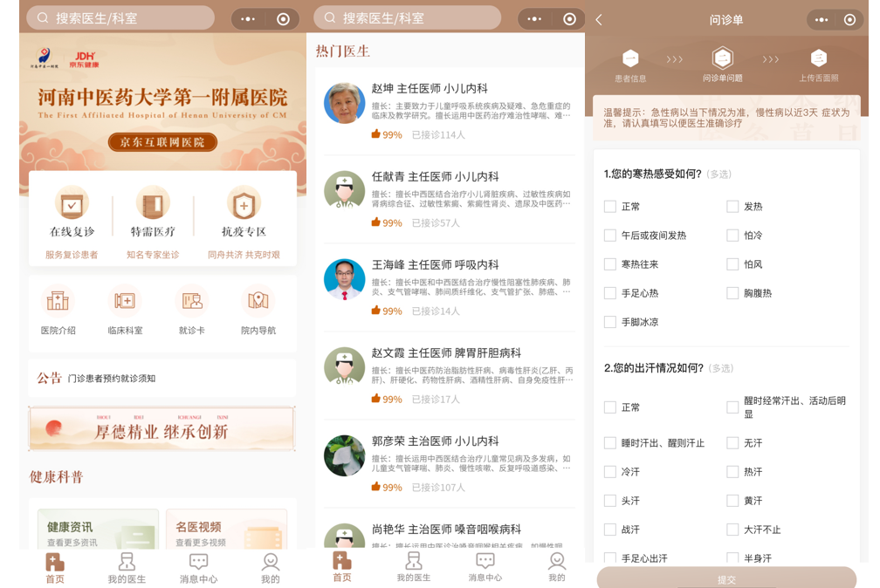Screen dimensions: 880x588
Task: Check 睡时汗出、醒则汗止 option
Action: pyautogui.click(x=610, y=443)
